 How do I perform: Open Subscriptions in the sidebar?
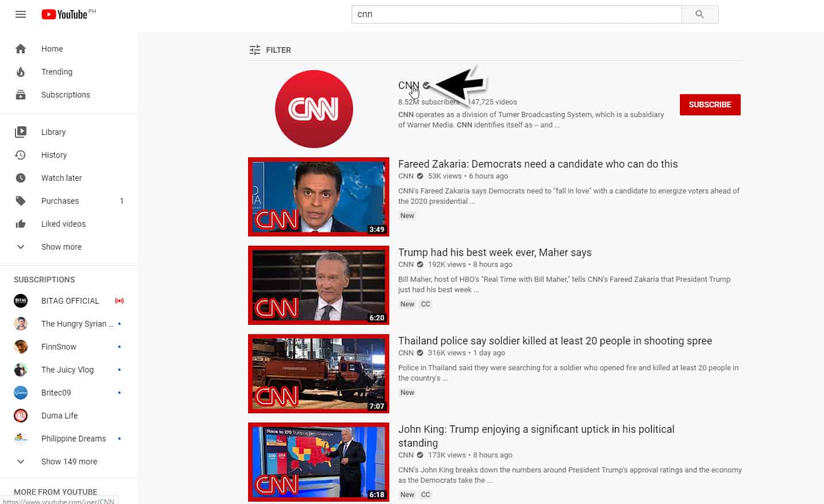point(69,95)
